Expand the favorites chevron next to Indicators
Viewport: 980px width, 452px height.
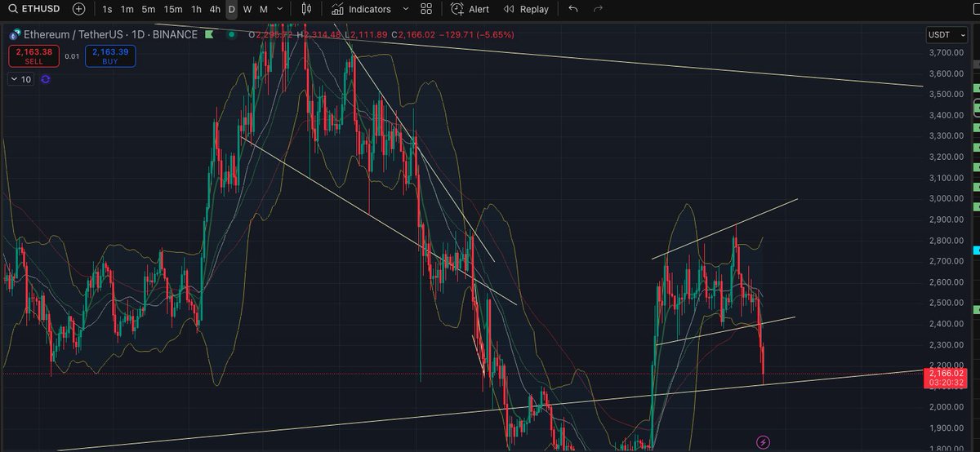[404, 9]
